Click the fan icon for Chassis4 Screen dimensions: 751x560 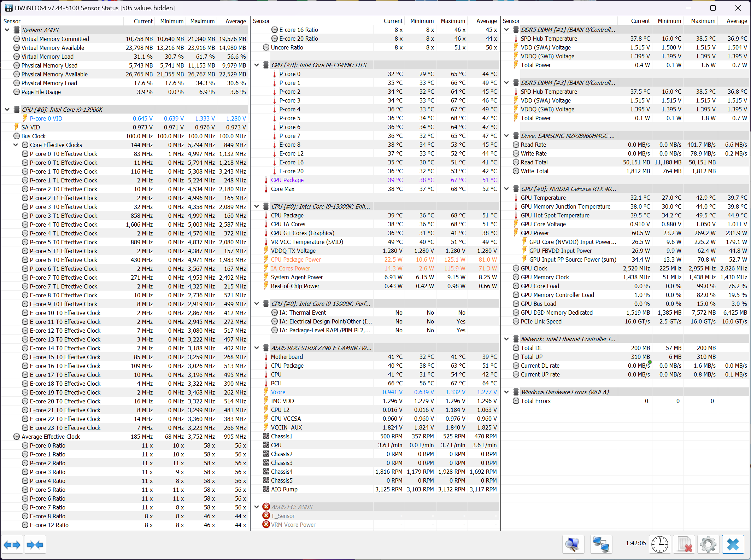click(266, 472)
